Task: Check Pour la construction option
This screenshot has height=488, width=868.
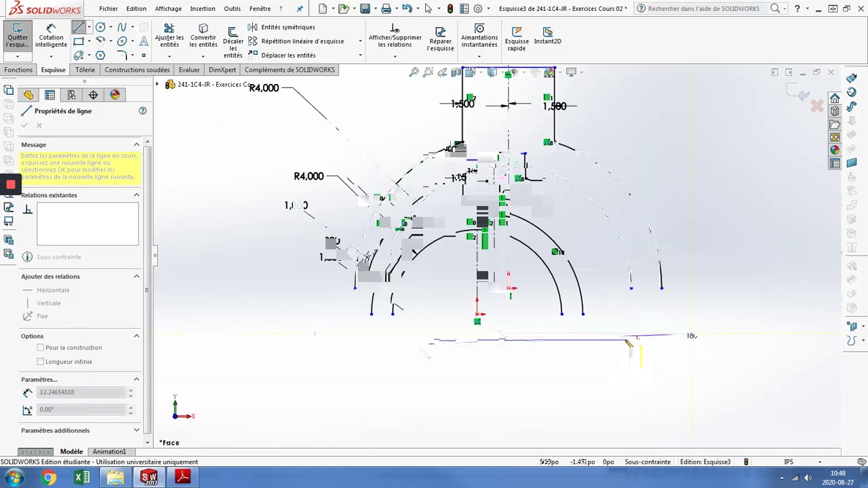Action: click(x=40, y=348)
